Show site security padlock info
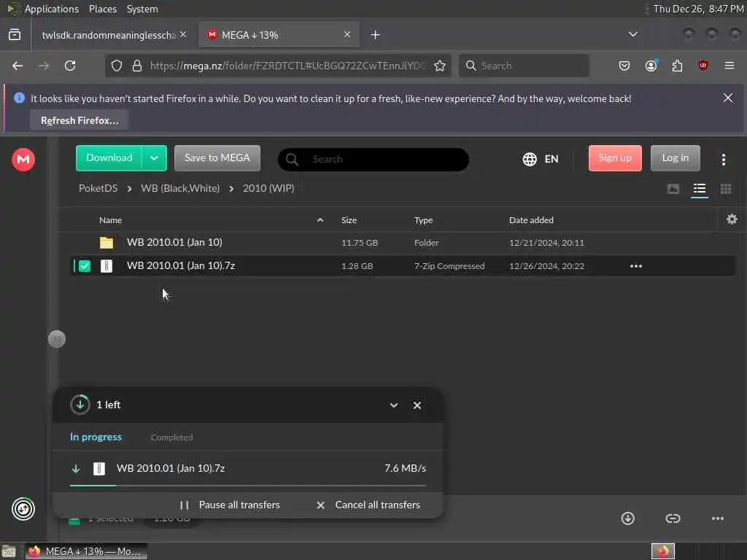The height and width of the screenshot is (560, 747). click(x=137, y=66)
